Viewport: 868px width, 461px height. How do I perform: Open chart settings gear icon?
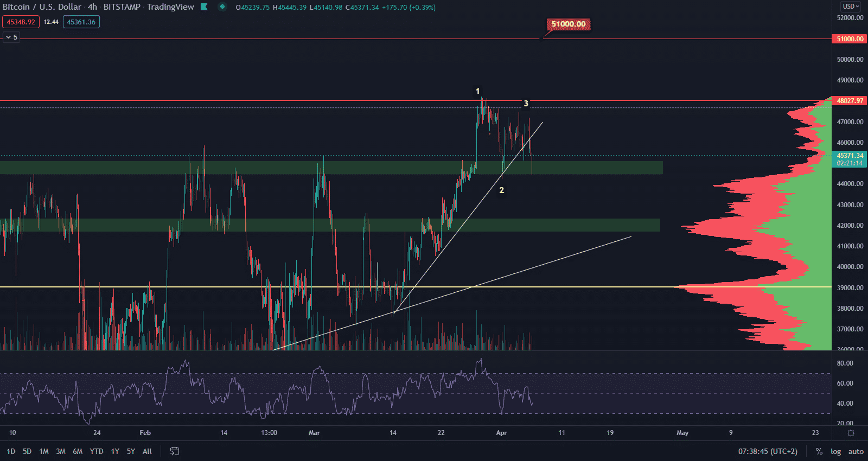click(x=851, y=433)
